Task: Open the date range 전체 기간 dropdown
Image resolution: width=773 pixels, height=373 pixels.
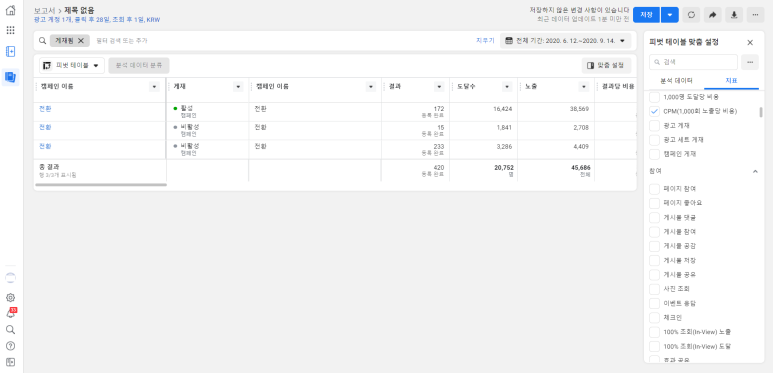Action: tap(565, 40)
